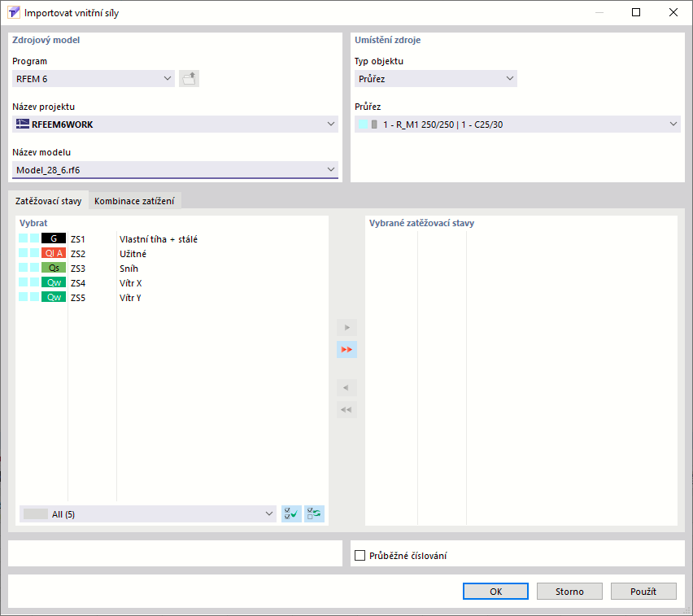Viewport: 693px width, 616px height.
Task: Select the Vítr Y load case row
Action: point(172,298)
